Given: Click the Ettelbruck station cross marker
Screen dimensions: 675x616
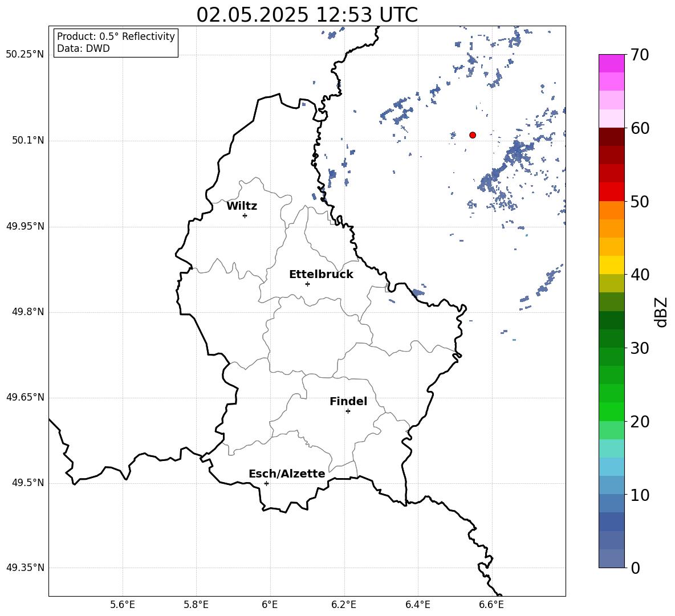Looking at the screenshot, I should coord(307,284).
